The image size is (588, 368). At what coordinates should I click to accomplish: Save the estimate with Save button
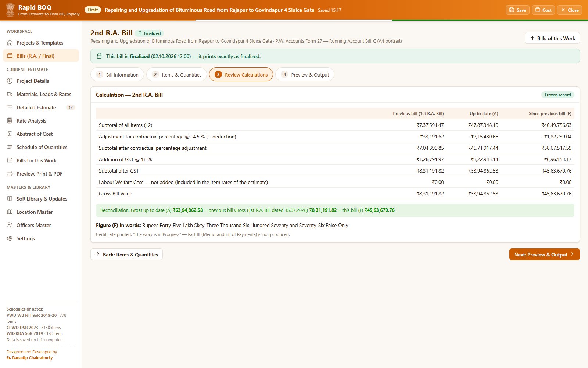[x=517, y=10]
